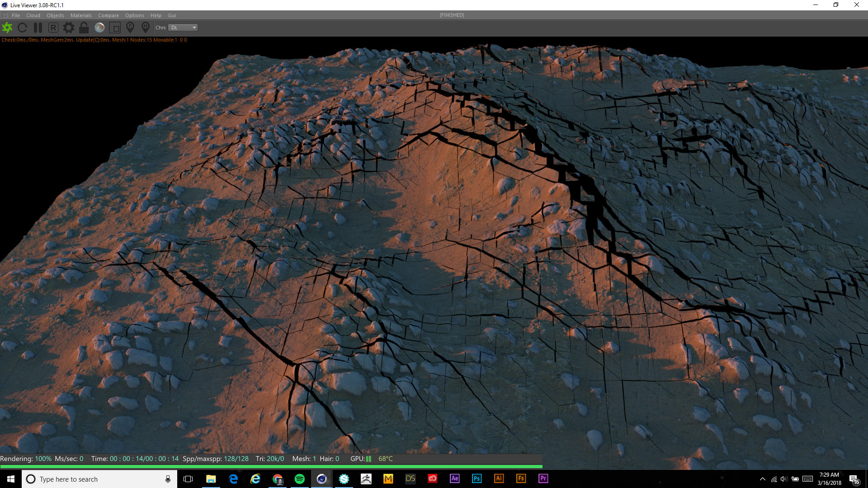Open the Objects menu

tap(55, 15)
